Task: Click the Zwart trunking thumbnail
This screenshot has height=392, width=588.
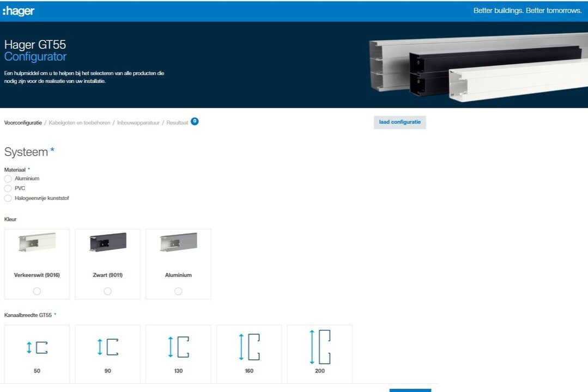Action: [x=108, y=242]
